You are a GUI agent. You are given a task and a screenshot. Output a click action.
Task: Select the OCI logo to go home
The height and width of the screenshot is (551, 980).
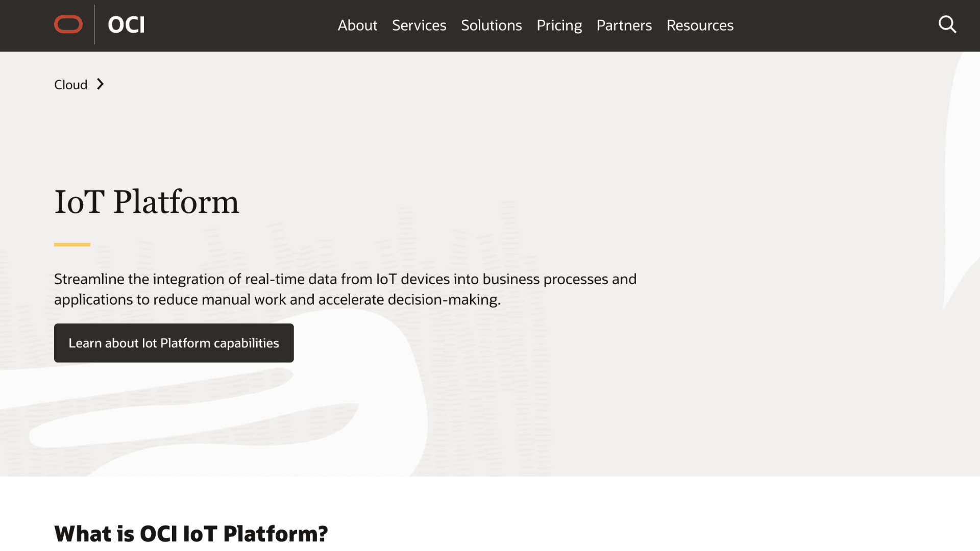tap(126, 24)
